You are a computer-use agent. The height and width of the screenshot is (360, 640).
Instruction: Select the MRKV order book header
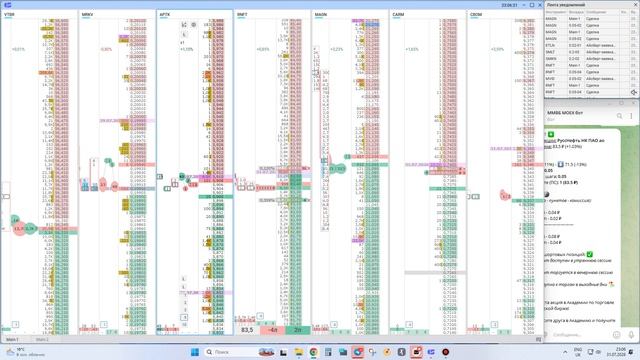(x=87, y=15)
